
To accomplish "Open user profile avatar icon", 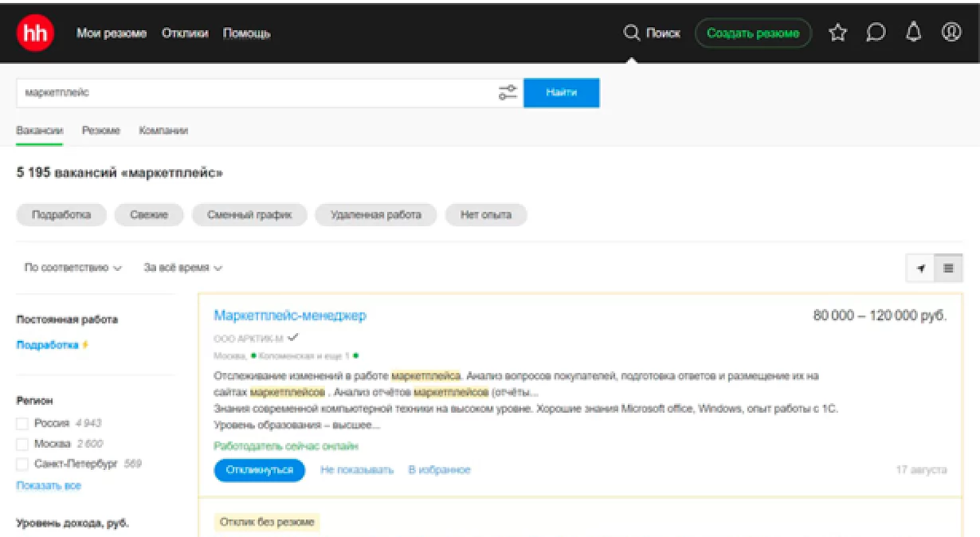I will [x=951, y=33].
